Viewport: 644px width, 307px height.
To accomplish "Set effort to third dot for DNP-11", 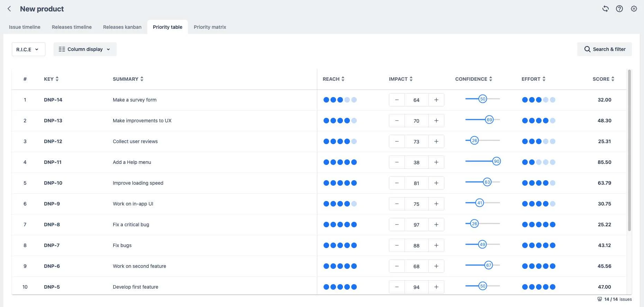I will [x=539, y=162].
